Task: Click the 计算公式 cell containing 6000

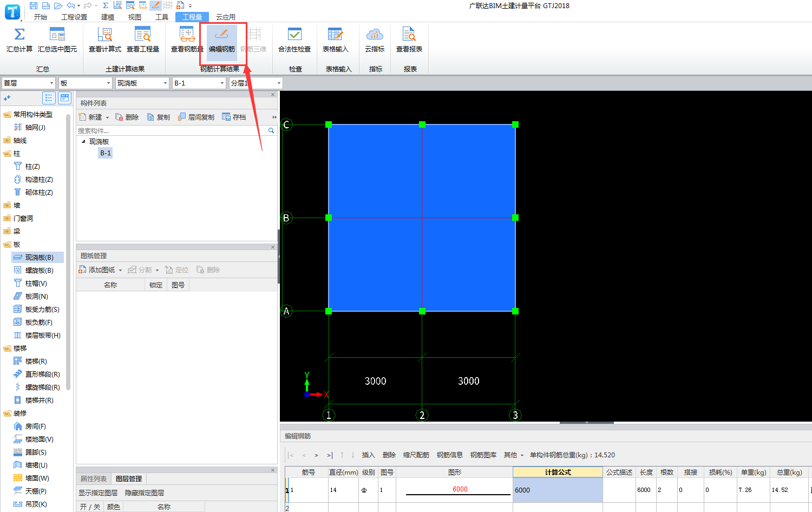Action: click(558, 490)
